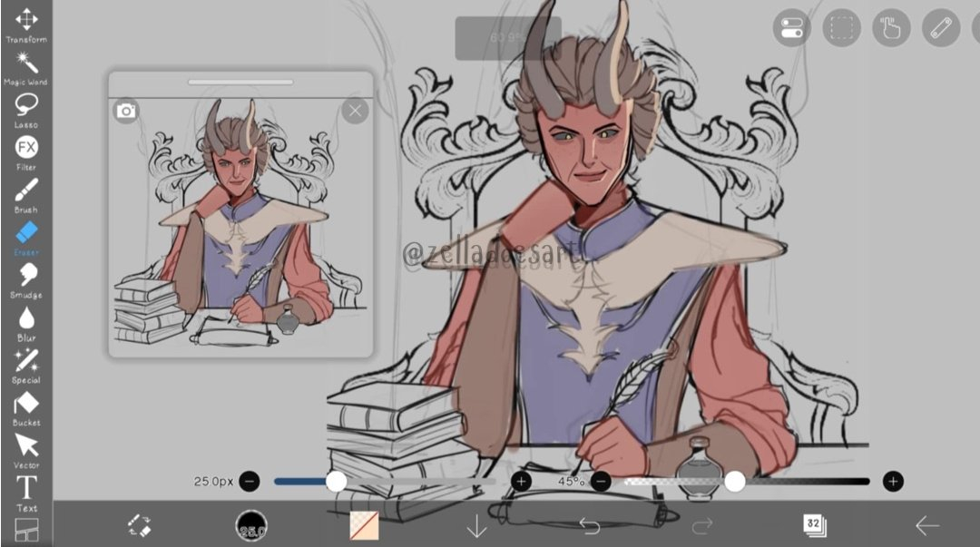980x547 pixels.
Task: Select the Magic Wand tool
Action: pyautogui.click(x=26, y=65)
